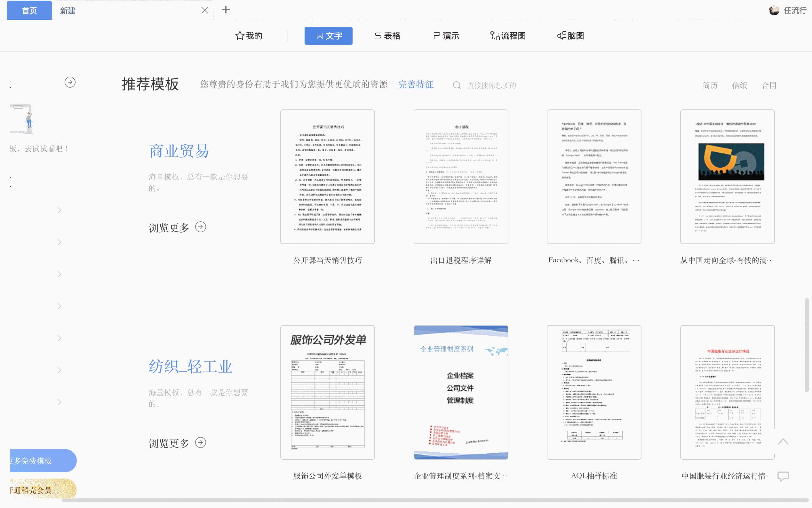Select the 新建 tab
This screenshot has width=812, height=508.
pos(68,11)
